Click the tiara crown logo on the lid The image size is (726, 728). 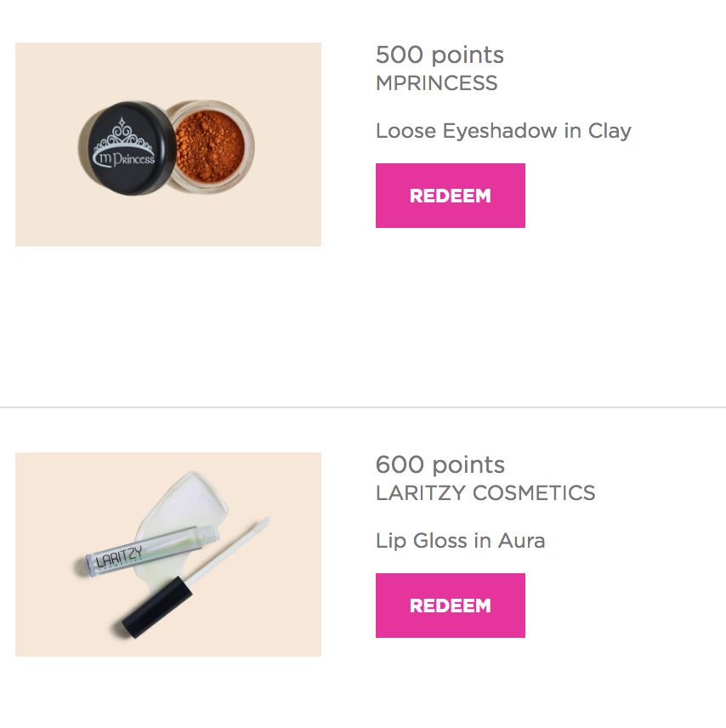point(123,135)
